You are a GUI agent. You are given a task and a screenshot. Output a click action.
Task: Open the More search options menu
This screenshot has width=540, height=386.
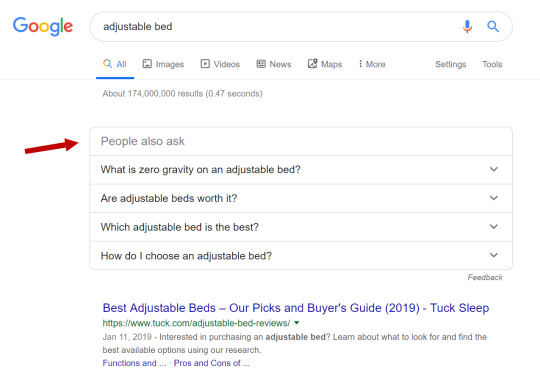(372, 64)
